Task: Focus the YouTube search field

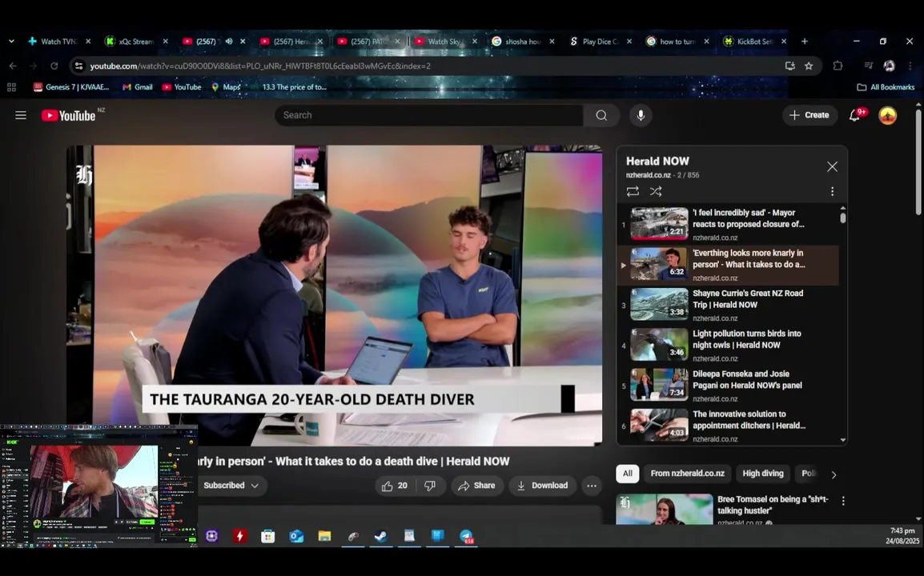Action: click(429, 115)
